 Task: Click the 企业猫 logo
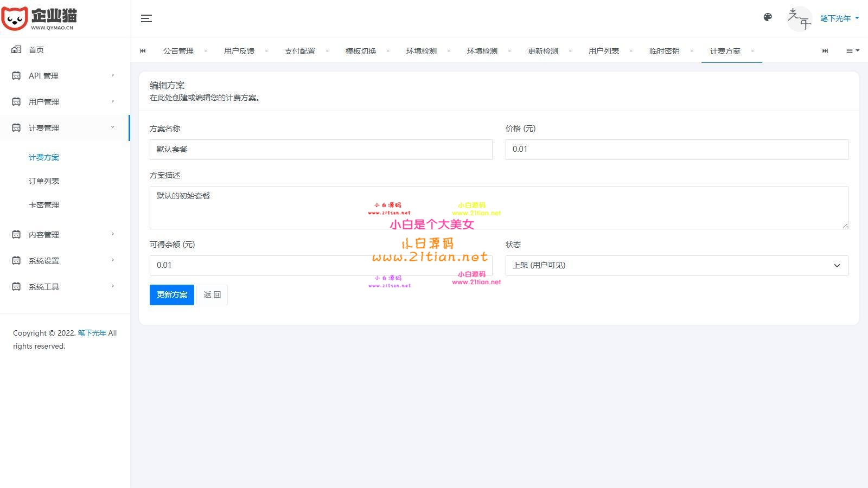[x=39, y=18]
